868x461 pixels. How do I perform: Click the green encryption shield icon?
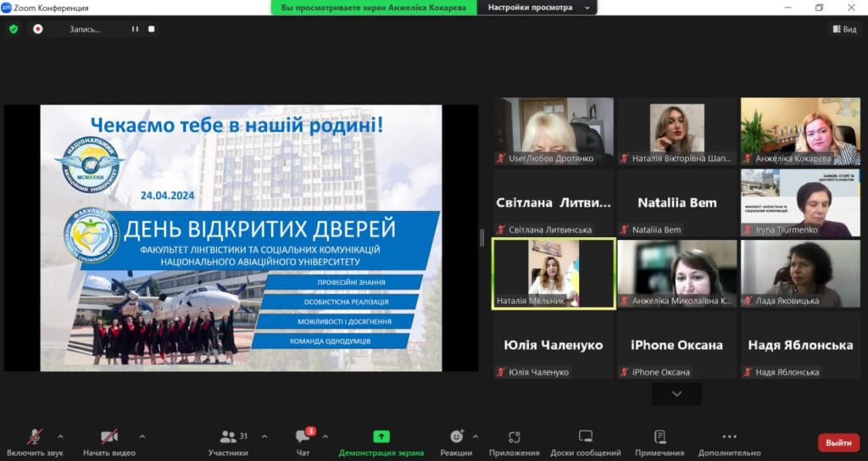coord(14,29)
